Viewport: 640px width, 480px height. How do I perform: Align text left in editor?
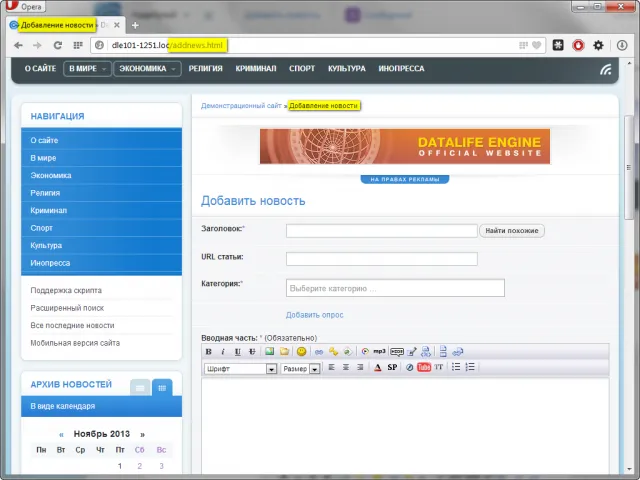click(x=331, y=367)
